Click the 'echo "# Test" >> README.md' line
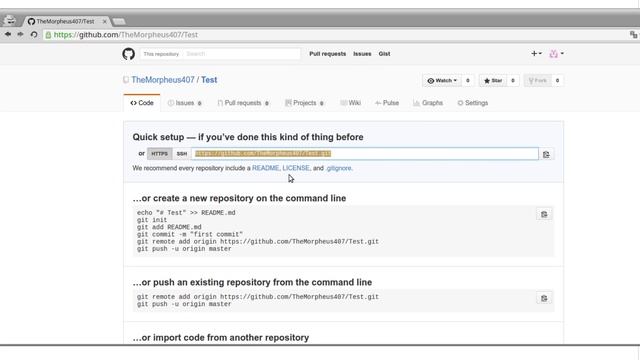 pyautogui.click(x=186, y=213)
